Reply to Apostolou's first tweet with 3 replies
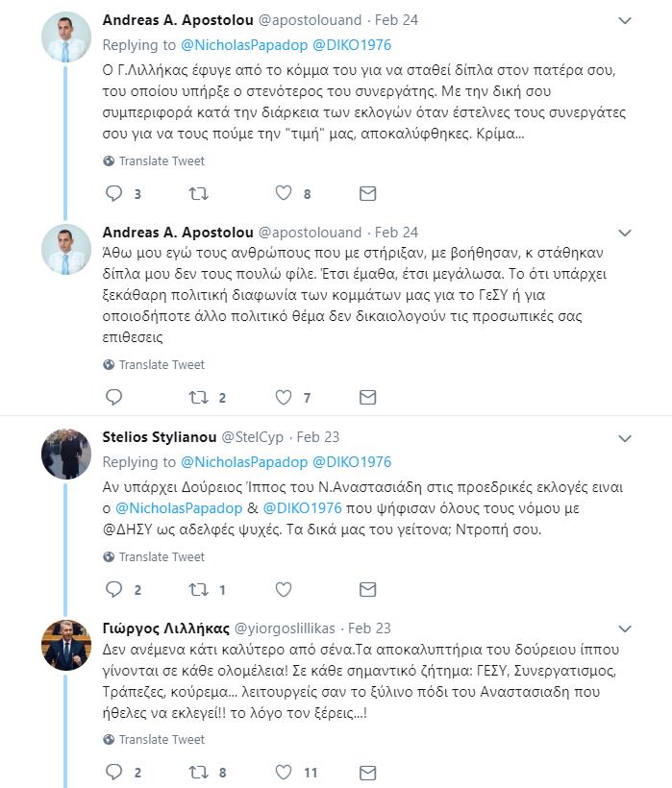Image resolution: width=672 pixels, height=788 pixels. coord(114,193)
